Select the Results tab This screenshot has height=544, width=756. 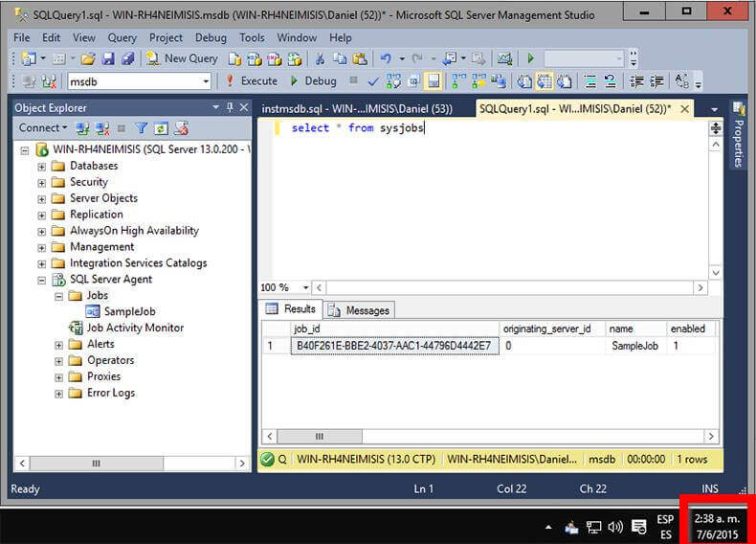click(292, 309)
